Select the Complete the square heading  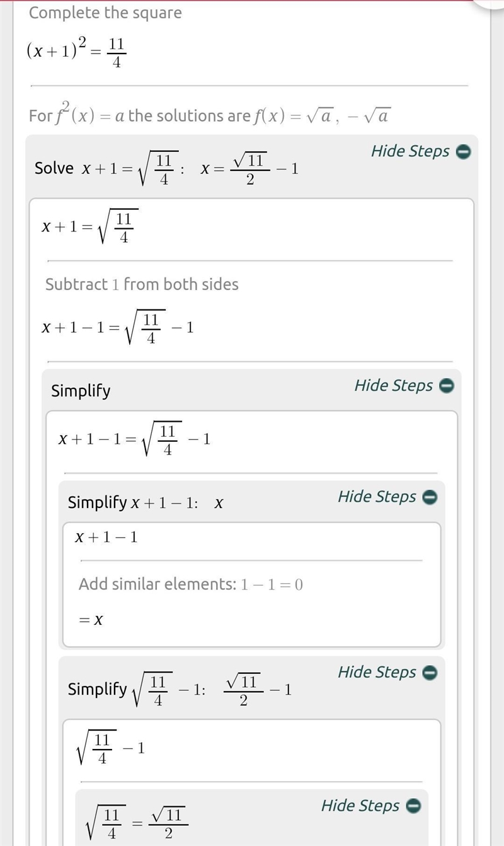pyautogui.click(x=105, y=13)
